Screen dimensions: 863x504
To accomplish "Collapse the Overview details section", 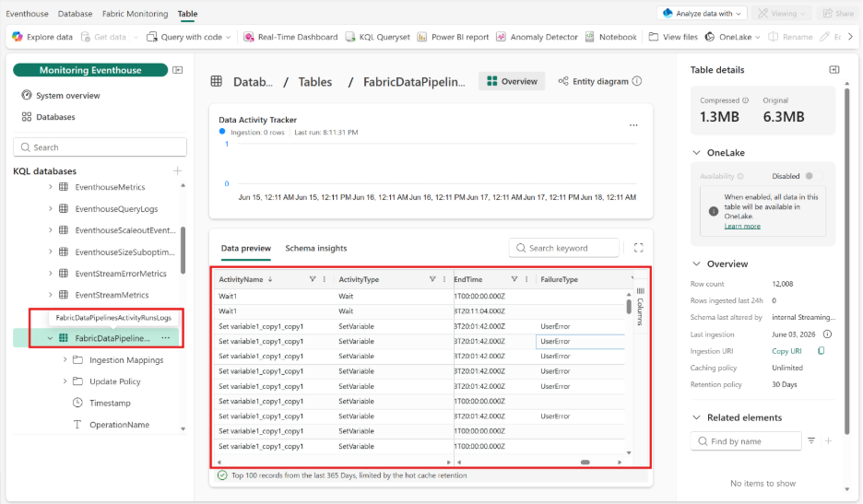I will (696, 264).
